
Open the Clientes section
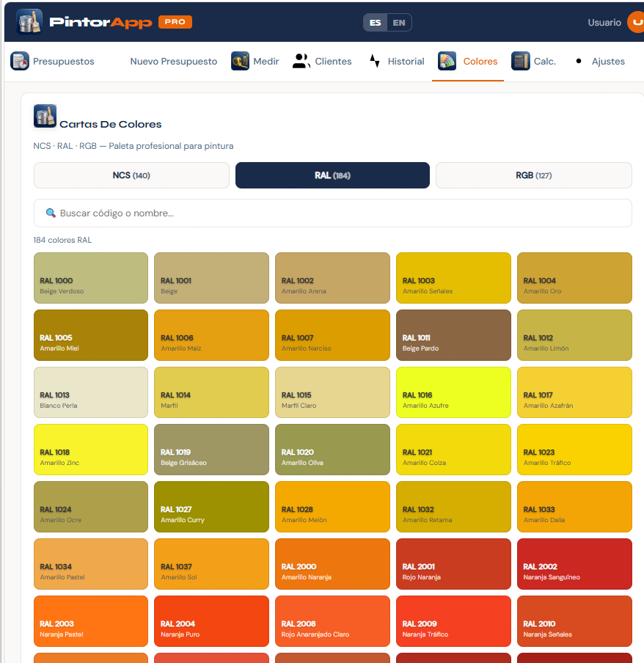(x=322, y=62)
